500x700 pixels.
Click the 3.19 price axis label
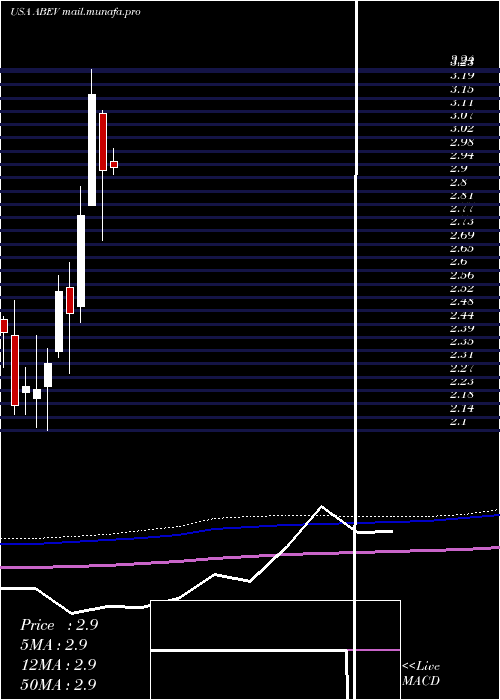tap(462, 75)
